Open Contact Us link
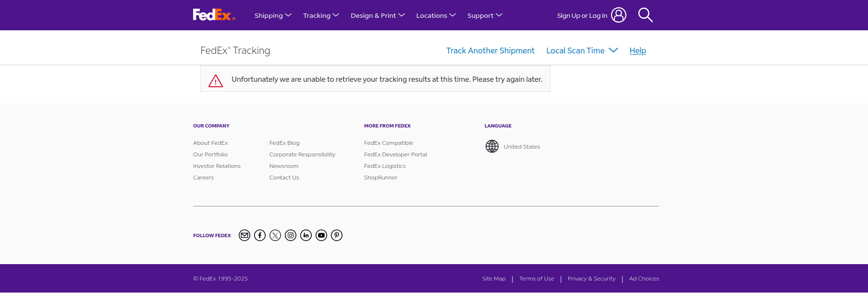The height and width of the screenshot is (293, 868). pos(284,178)
